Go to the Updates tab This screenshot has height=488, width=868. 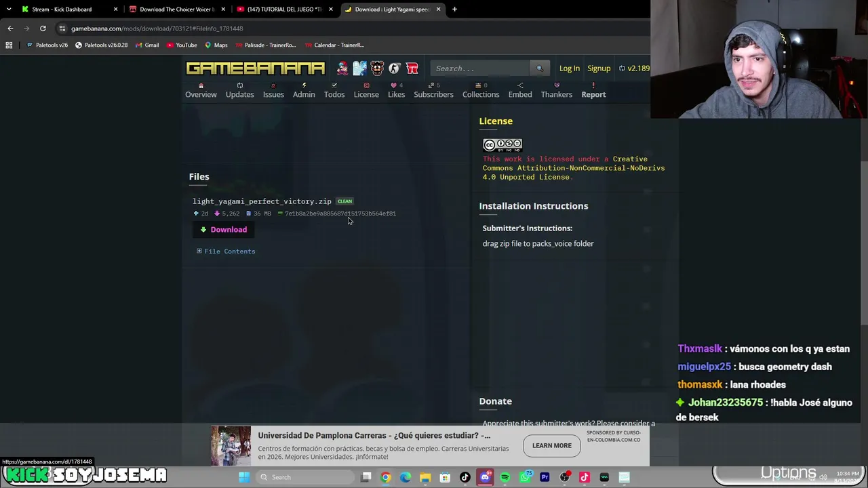tap(239, 90)
